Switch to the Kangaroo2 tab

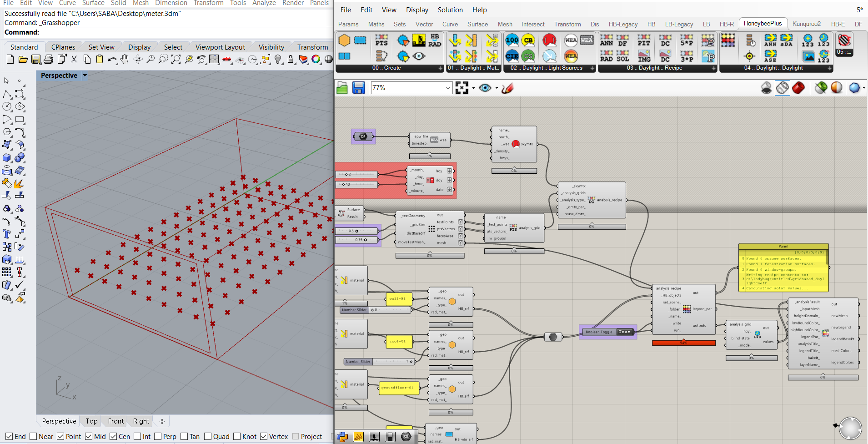tap(806, 24)
